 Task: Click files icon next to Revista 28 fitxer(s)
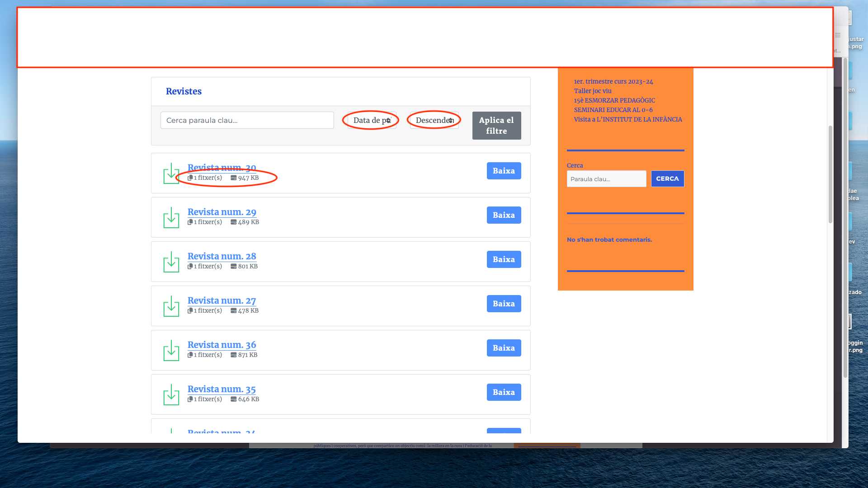coord(190,266)
